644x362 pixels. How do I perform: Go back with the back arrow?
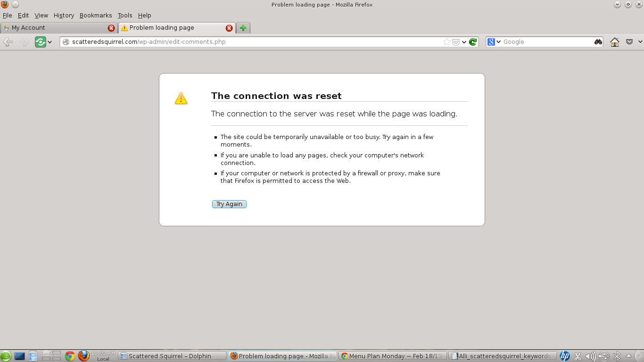pyautogui.click(x=8, y=42)
